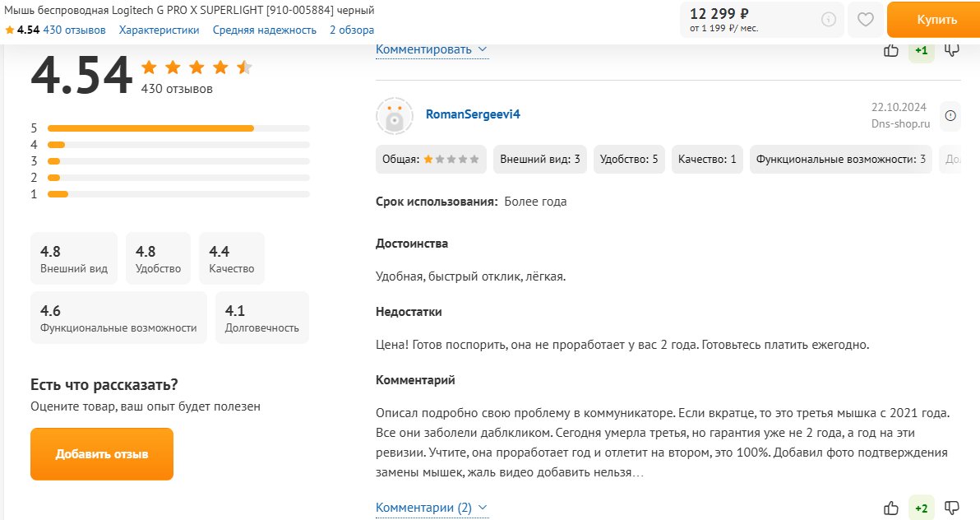Click the star row beside the large 4.54 score
The width and height of the screenshot is (980, 520).
tap(196, 67)
